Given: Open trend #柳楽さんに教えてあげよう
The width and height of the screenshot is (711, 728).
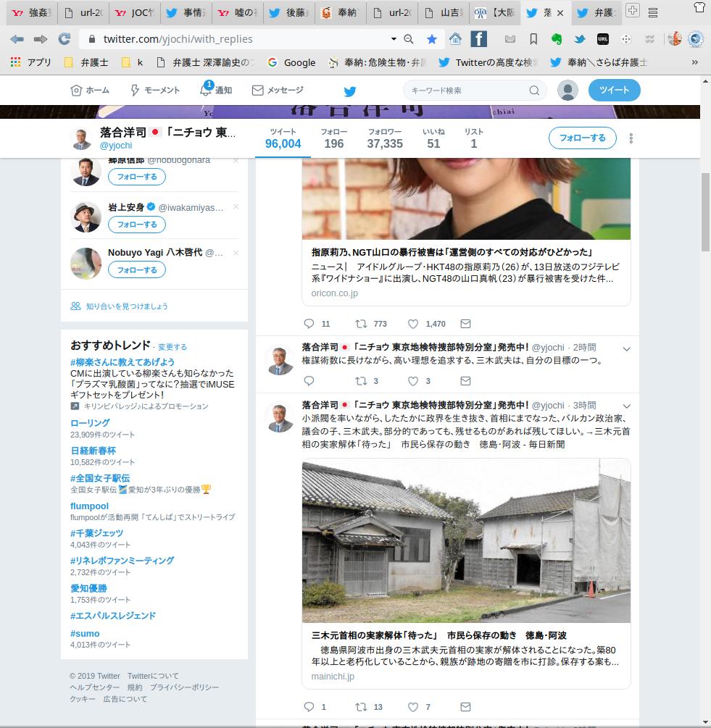Looking at the screenshot, I should 122,362.
